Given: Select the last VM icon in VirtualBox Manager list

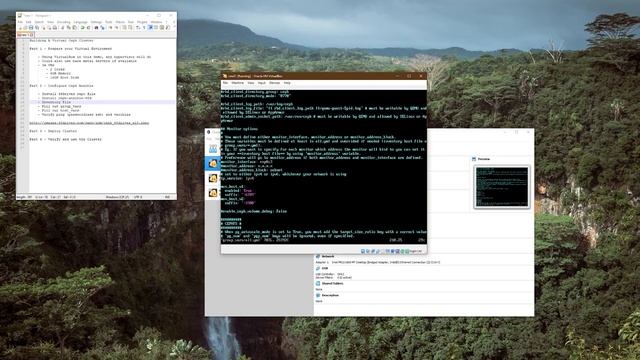Looking at the screenshot, I should [213, 193].
